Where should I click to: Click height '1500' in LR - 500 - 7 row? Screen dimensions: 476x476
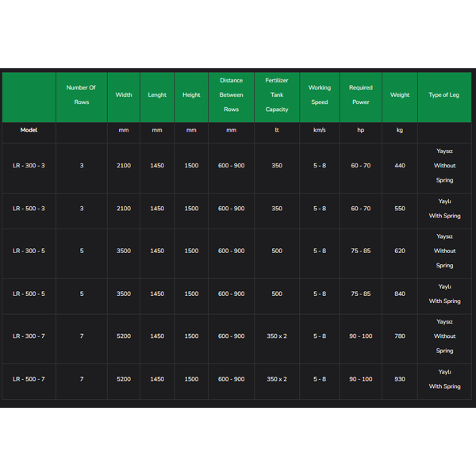coord(191,379)
